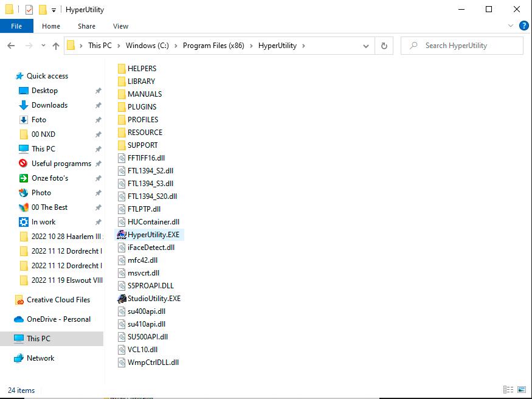Screen dimensions: 532x399
Task: Select Network in navigation pane
Action: [40, 358]
